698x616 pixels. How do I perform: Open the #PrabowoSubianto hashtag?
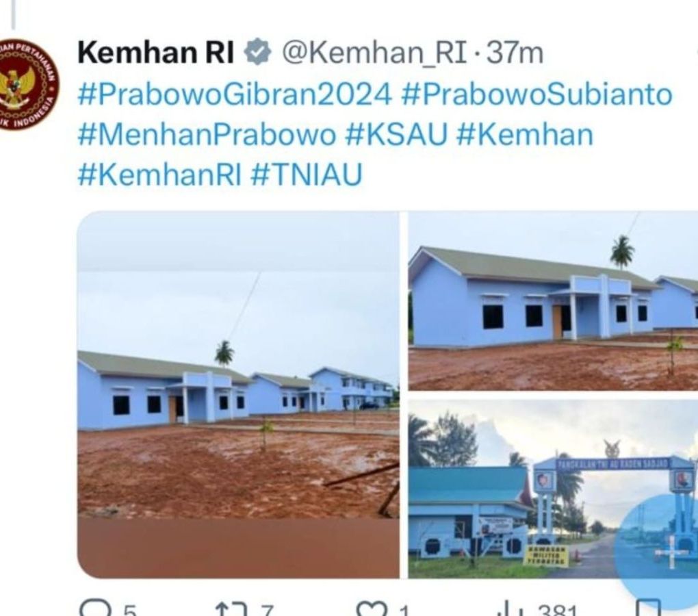coord(537,94)
